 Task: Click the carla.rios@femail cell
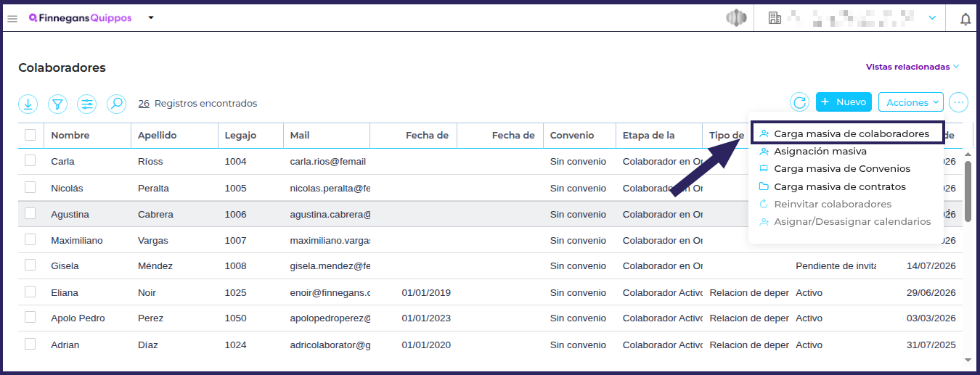coord(328,162)
